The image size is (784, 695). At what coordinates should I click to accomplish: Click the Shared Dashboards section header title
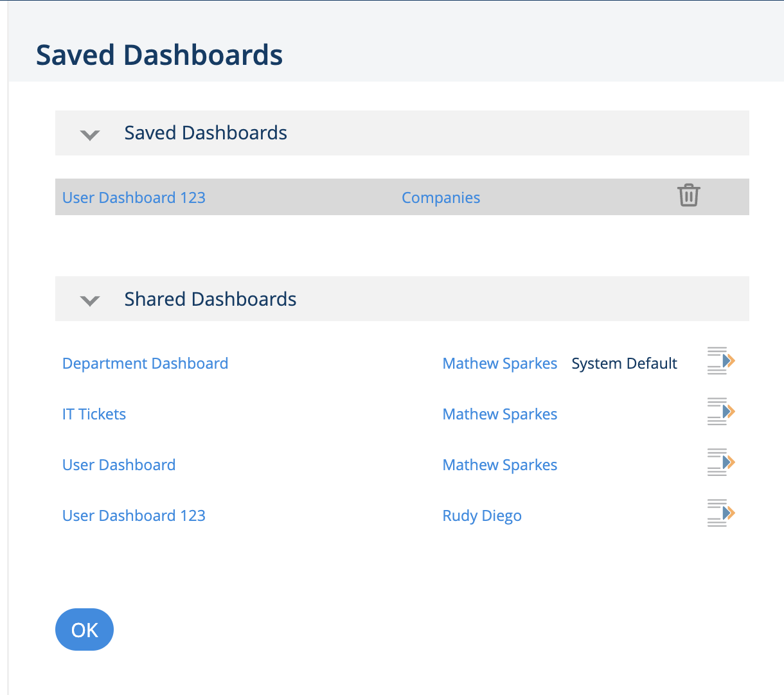pos(210,299)
